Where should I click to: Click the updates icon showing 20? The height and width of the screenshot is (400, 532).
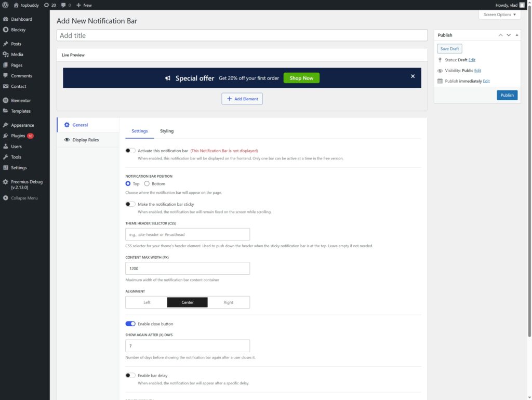click(47, 5)
